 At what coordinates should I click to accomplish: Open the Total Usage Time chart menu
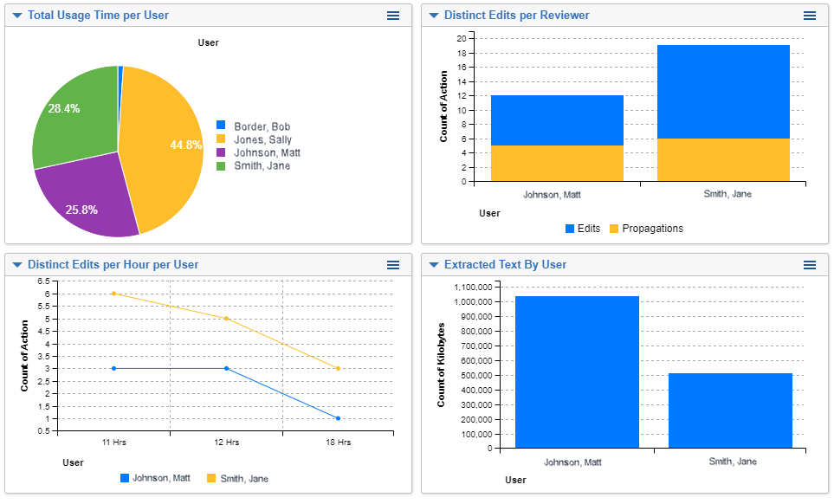point(392,15)
